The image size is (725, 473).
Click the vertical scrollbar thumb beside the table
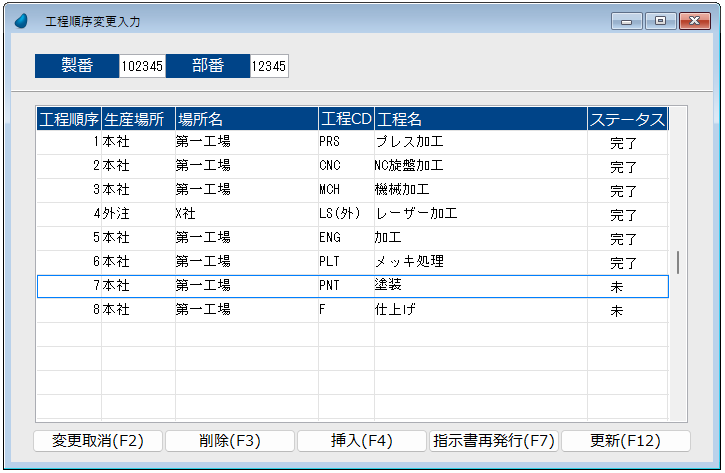coord(678,262)
